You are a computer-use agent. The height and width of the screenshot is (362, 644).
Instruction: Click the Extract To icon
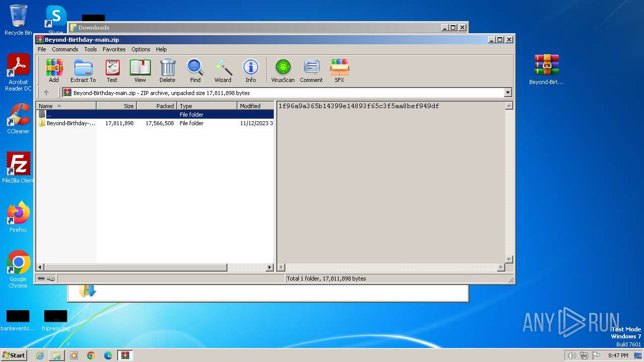tap(83, 70)
